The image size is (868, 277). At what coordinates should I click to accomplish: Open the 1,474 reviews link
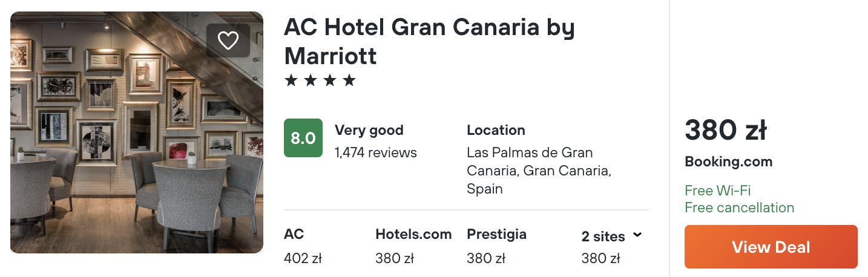[x=376, y=152]
